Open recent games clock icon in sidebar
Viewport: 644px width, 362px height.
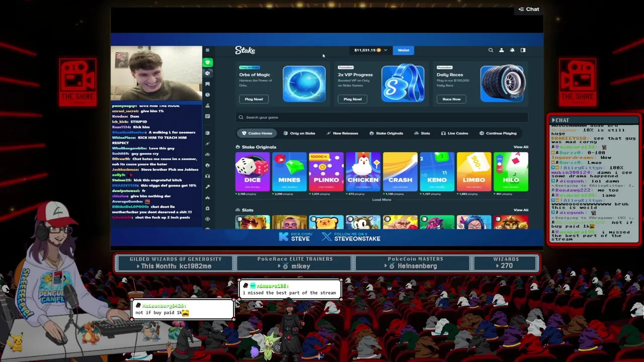click(207, 95)
